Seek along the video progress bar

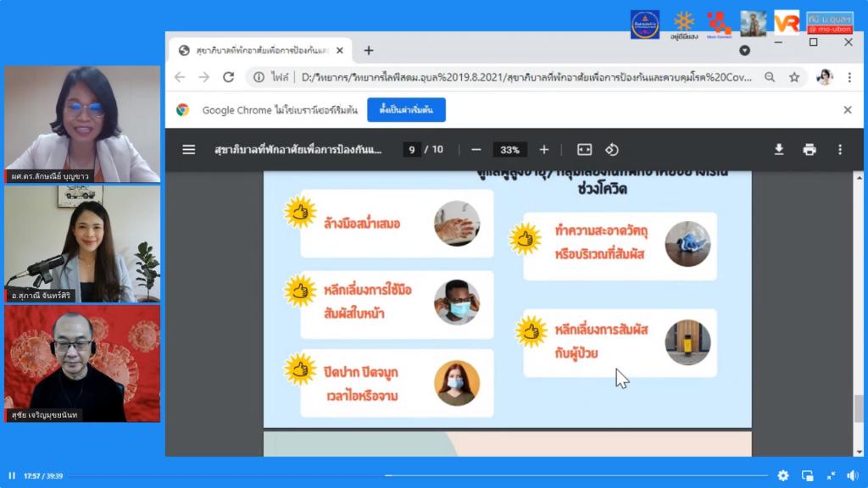pos(418,475)
